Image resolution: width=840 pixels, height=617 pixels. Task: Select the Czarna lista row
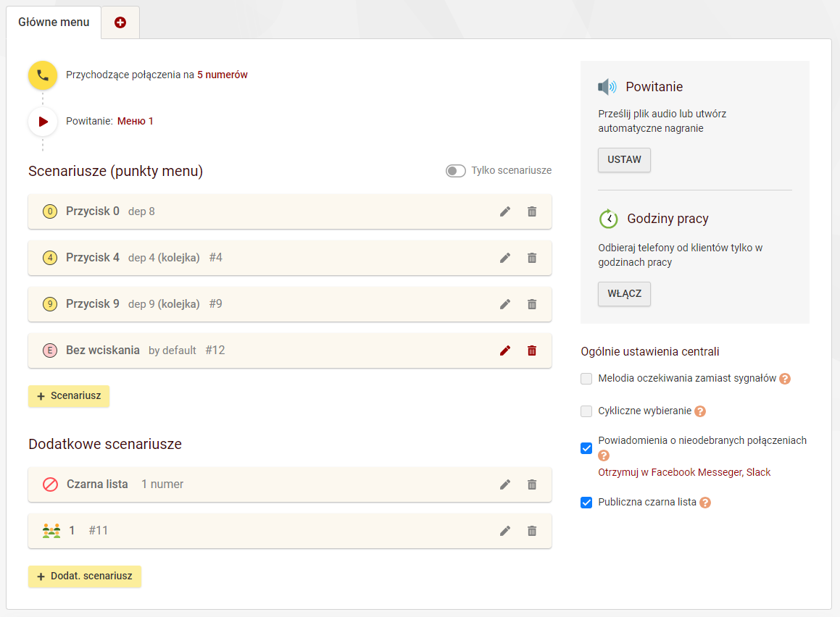coord(290,484)
